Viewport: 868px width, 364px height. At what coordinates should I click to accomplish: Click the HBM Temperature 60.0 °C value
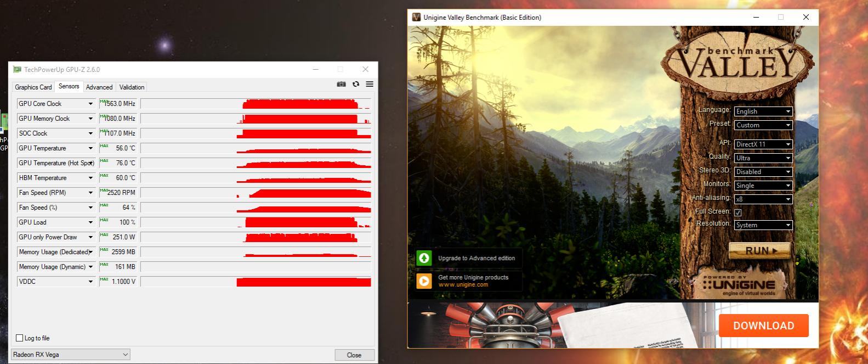[x=118, y=178]
